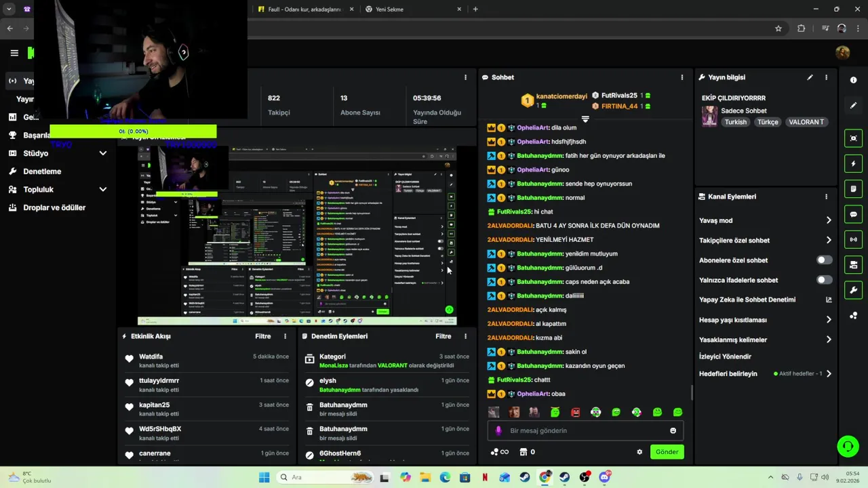The image size is (868, 488).
Task: Click the purple microphone icon in message box
Action: [498, 430]
